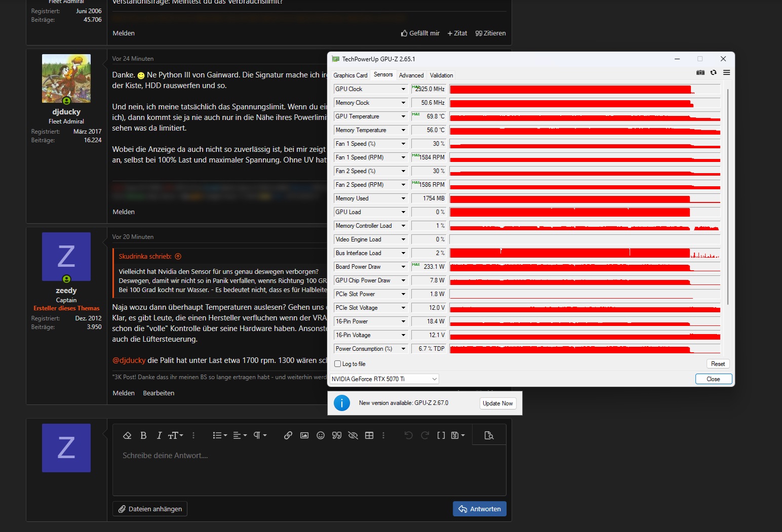Open the djducky username link

[66, 112]
